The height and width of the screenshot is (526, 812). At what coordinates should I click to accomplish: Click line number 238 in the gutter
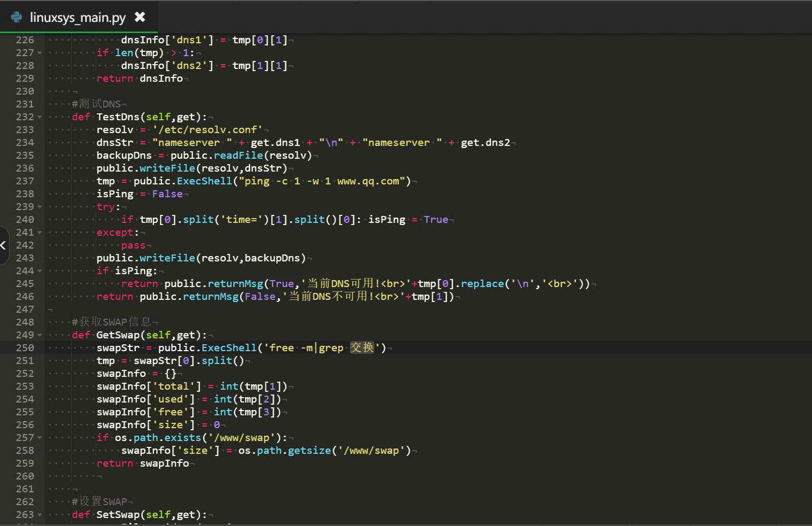coord(25,194)
